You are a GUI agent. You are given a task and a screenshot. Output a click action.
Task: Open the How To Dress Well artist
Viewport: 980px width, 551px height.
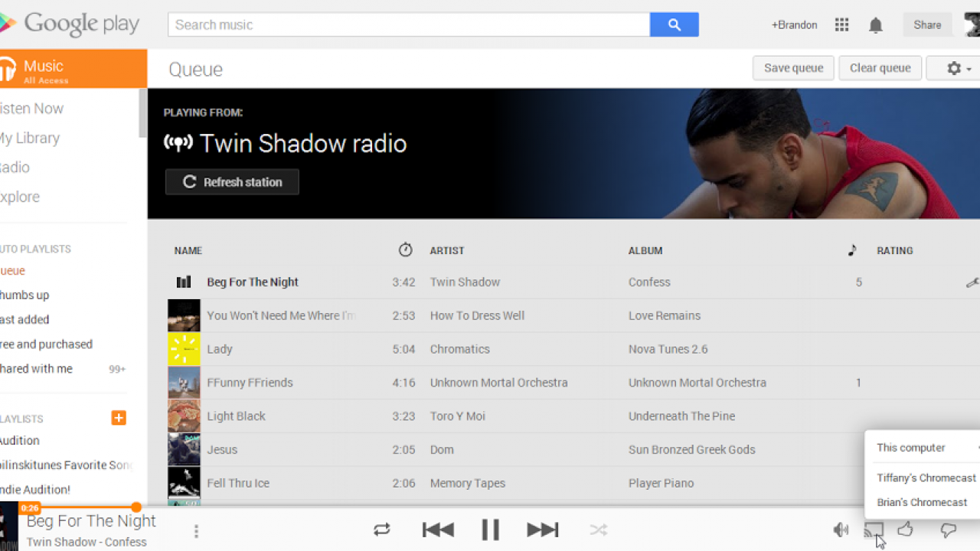pos(477,315)
